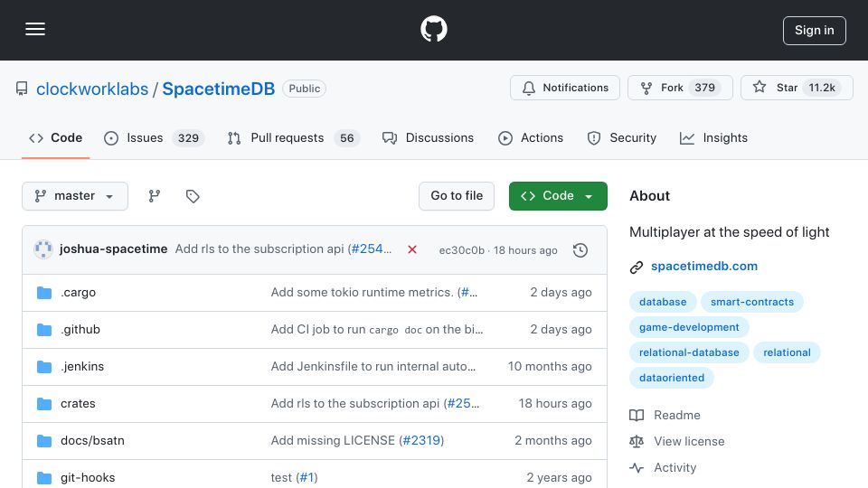Click the joshua-spacetime author name
The width and height of the screenshot is (868, 488).
point(114,249)
